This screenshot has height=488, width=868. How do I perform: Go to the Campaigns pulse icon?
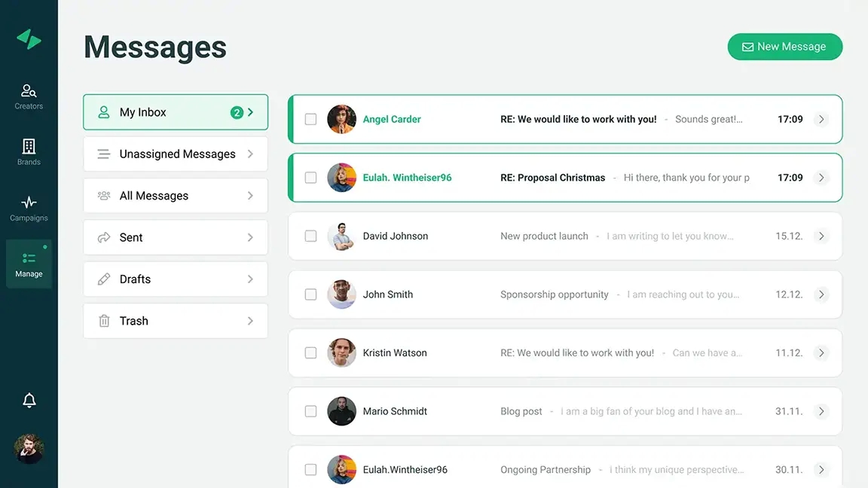[29, 203]
